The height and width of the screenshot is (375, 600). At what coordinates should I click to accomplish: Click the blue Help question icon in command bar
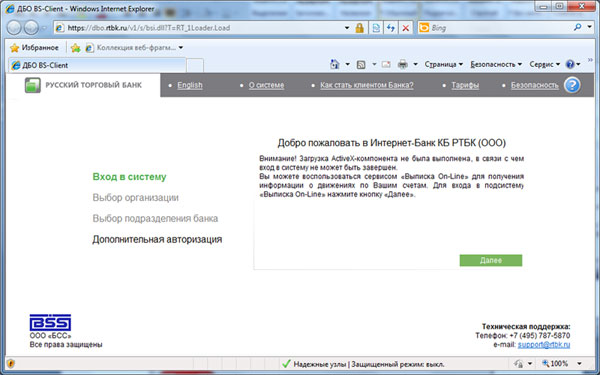[570, 64]
